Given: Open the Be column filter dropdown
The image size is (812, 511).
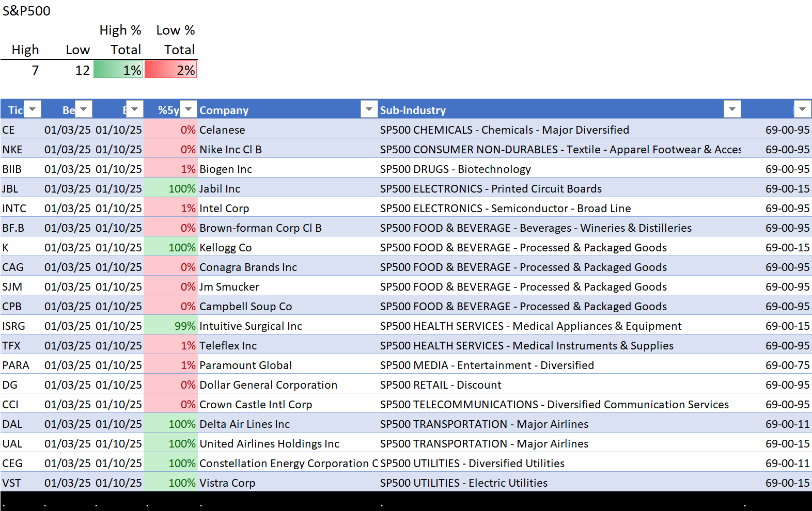Looking at the screenshot, I should click(x=84, y=109).
